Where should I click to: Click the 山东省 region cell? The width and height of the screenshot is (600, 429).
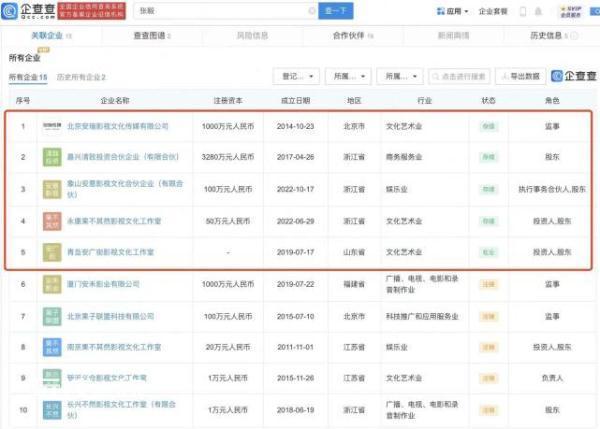[354, 252]
